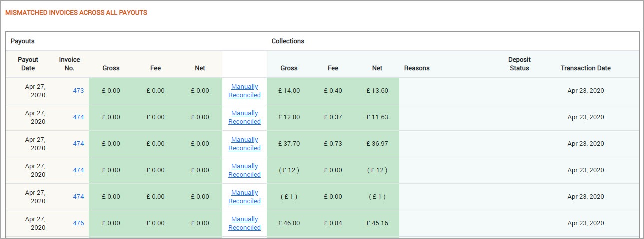Open invoice 474 in the ( £ 1 ) row

coord(78,197)
